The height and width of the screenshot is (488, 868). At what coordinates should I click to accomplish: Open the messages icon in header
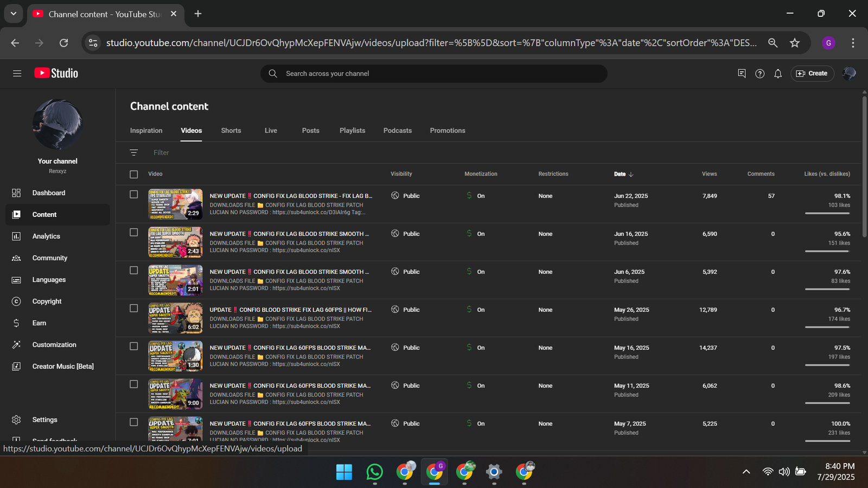pos(742,73)
